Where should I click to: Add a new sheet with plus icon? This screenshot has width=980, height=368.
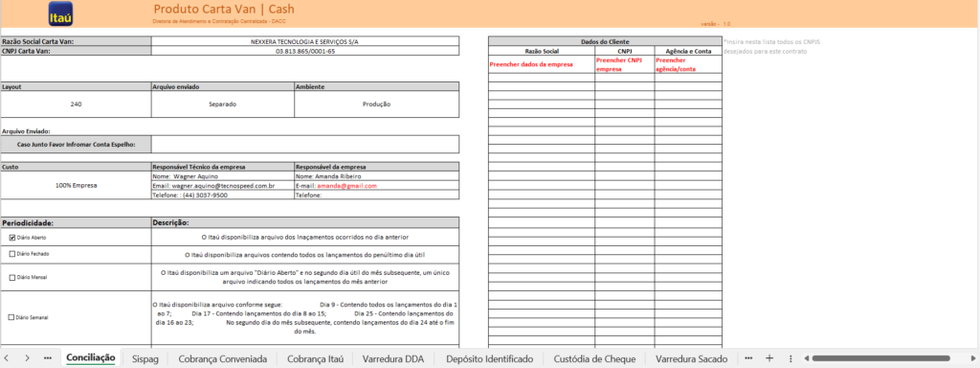(770, 358)
